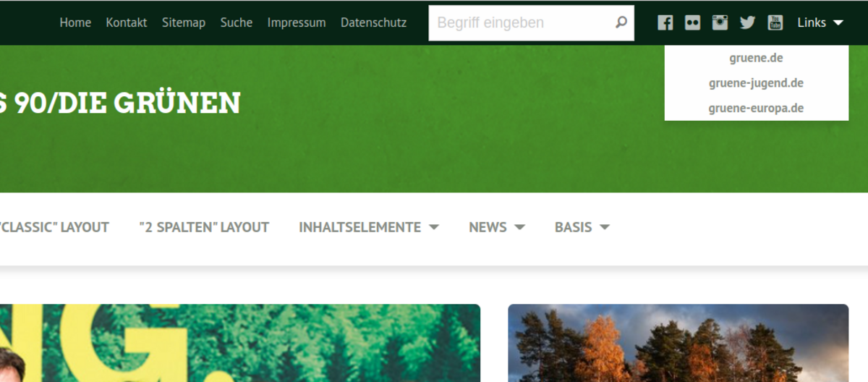The image size is (868, 382).
Task: Open the Kontakt page
Action: click(127, 22)
